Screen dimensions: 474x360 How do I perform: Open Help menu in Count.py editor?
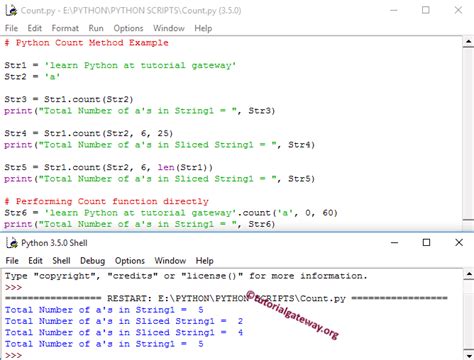click(x=203, y=28)
